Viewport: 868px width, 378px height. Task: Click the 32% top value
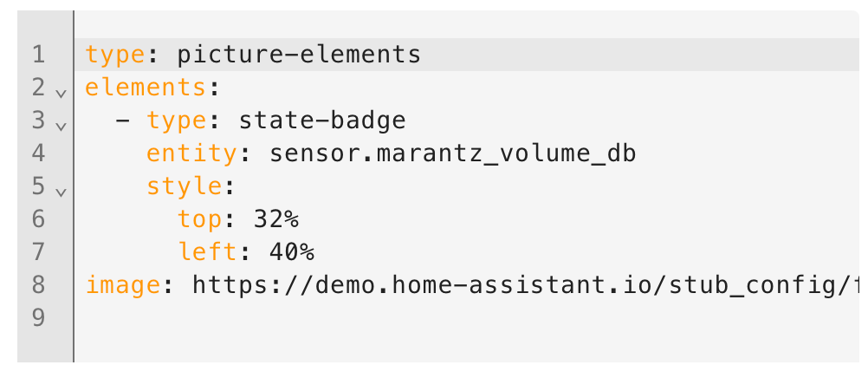point(276,219)
